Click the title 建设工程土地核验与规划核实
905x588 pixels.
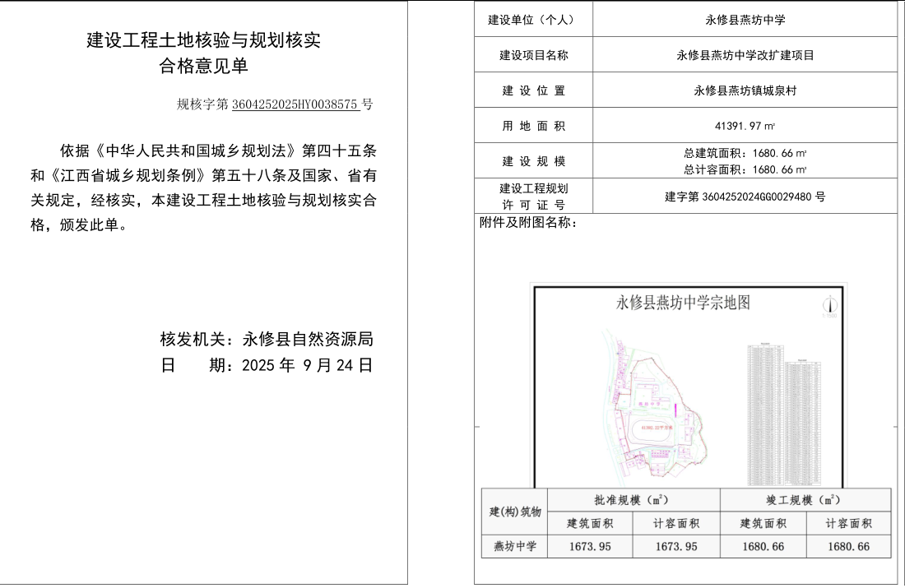(203, 41)
